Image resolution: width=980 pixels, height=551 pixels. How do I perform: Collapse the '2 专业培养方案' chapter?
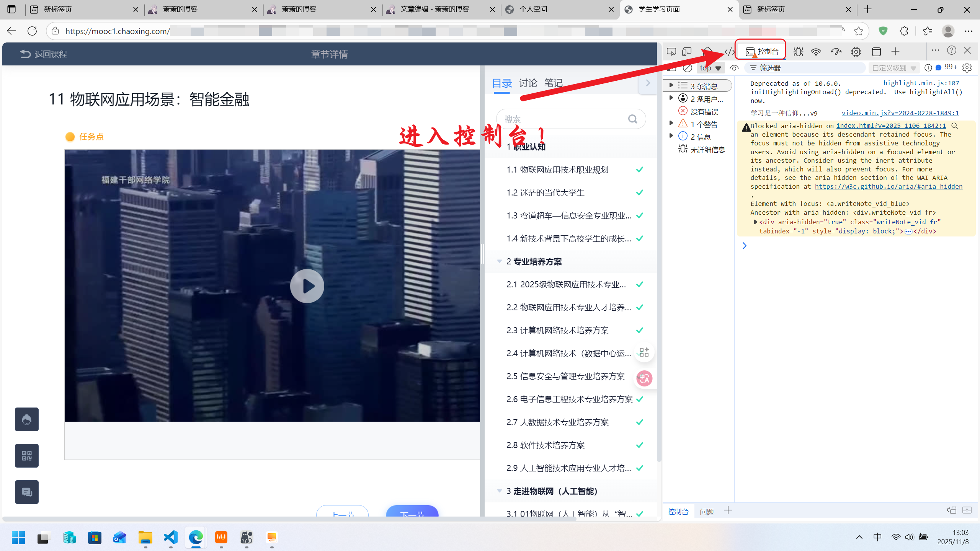coord(500,261)
